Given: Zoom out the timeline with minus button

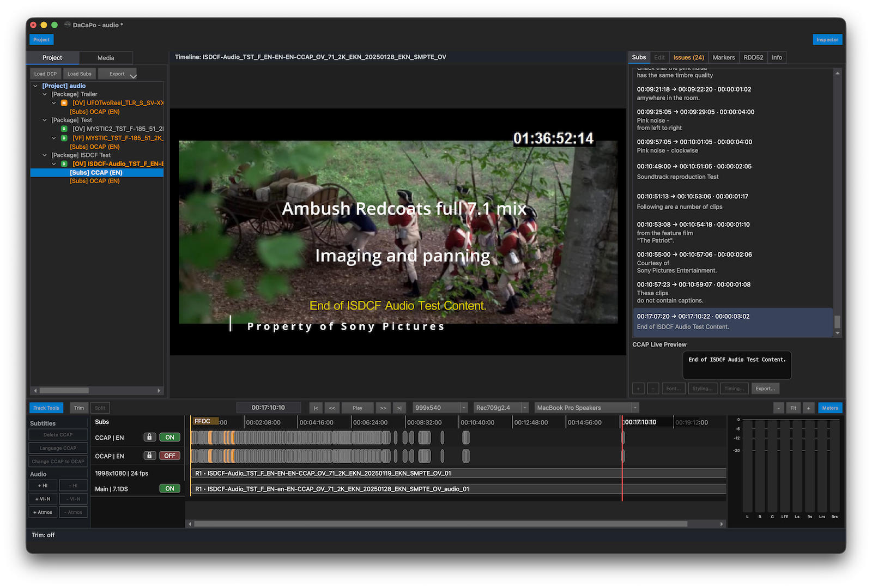Looking at the screenshot, I should [x=779, y=408].
